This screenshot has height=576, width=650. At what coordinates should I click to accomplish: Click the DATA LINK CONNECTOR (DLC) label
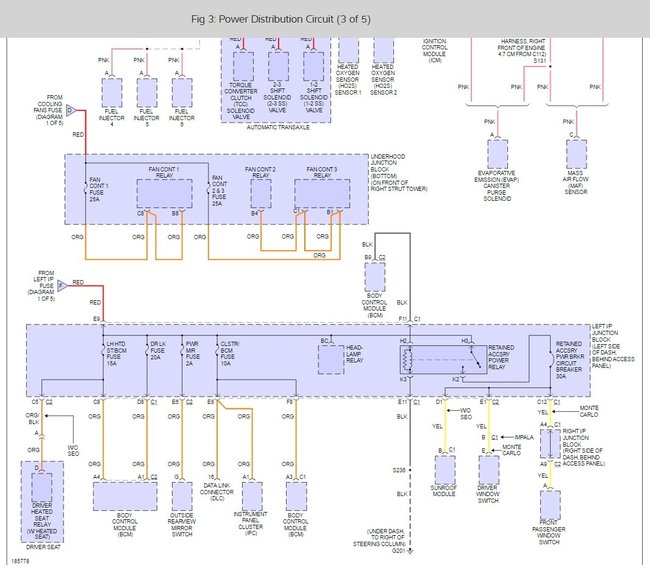(217, 492)
